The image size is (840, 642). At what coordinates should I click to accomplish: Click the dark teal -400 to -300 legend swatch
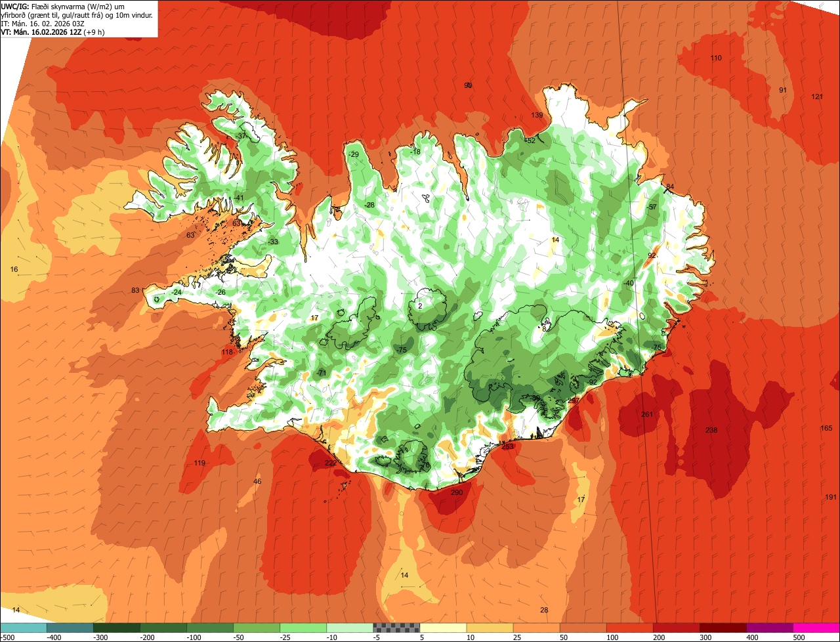click(70, 628)
